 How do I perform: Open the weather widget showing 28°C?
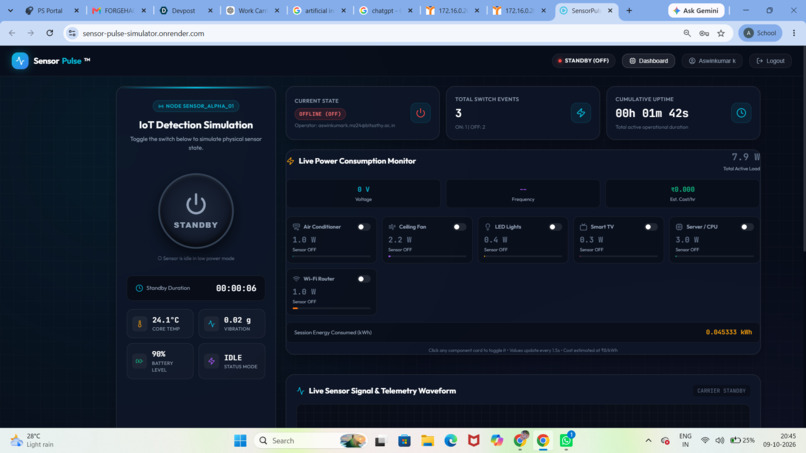(32, 440)
